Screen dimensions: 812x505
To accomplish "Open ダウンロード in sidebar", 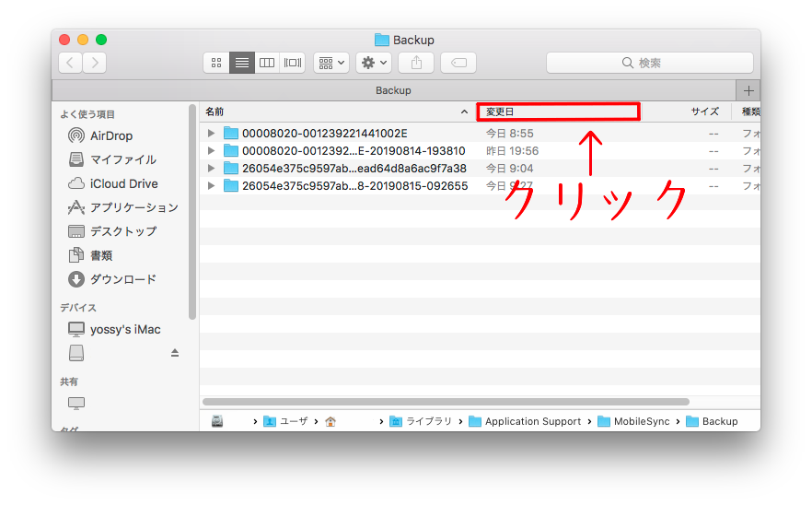I will click(112, 279).
